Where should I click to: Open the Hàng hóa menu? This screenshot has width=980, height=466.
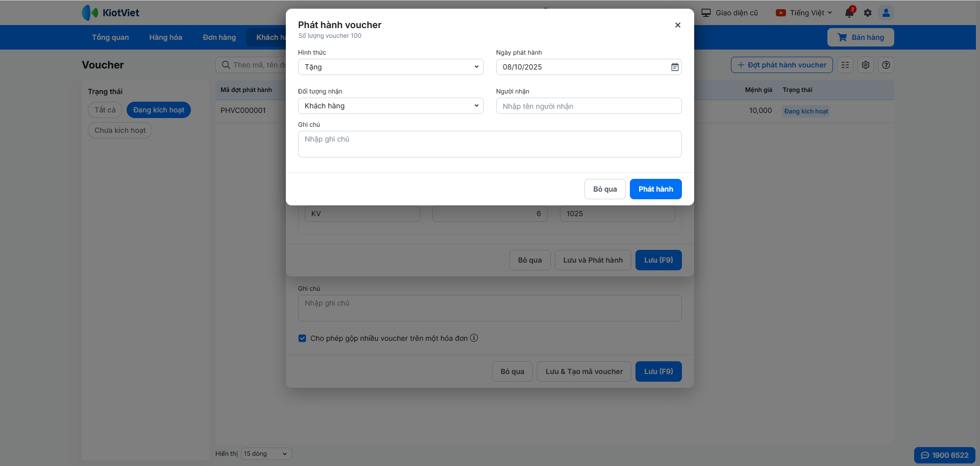[165, 37]
